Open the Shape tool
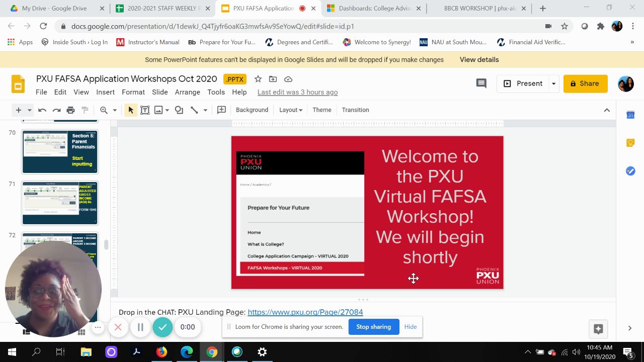Viewport: 644px width, 362px height. click(x=179, y=110)
